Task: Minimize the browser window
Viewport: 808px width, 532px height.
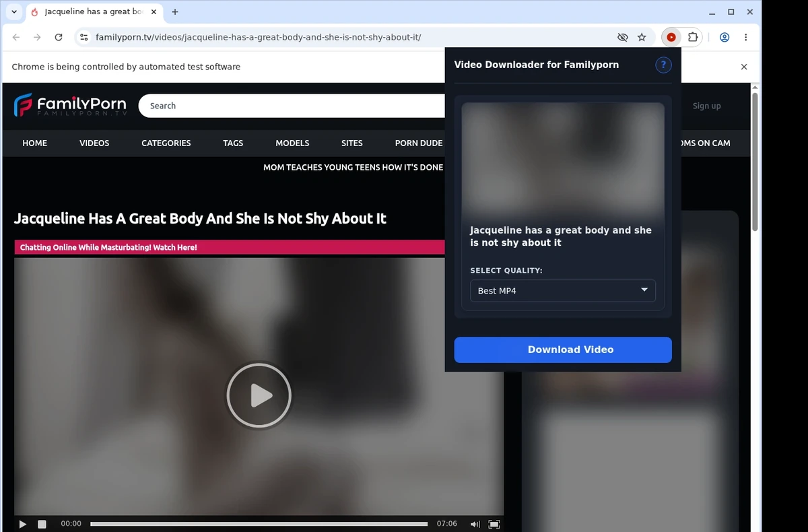Action: [712, 12]
